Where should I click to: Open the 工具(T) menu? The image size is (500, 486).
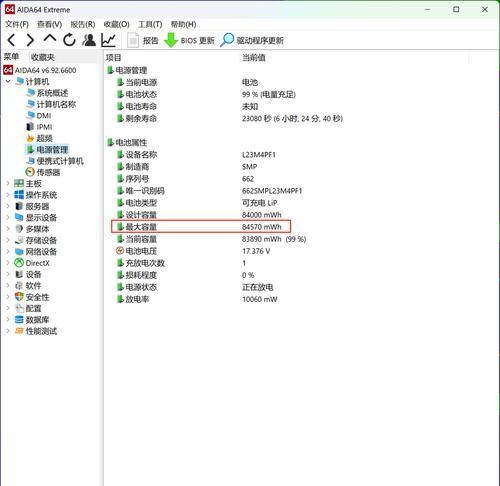click(x=150, y=24)
